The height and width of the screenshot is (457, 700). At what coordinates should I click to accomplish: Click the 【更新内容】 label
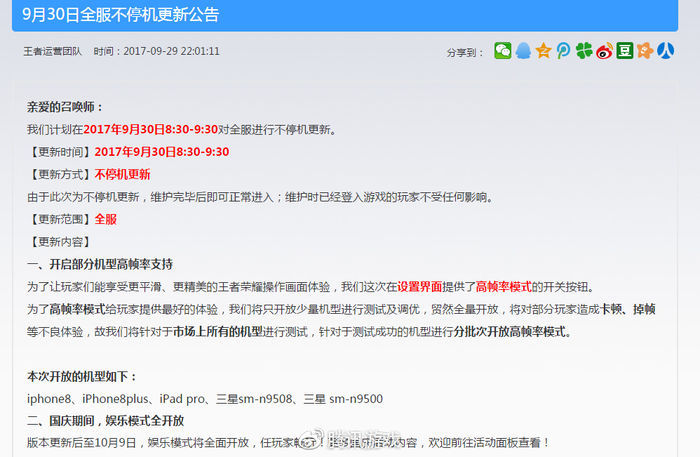(61, 242)
